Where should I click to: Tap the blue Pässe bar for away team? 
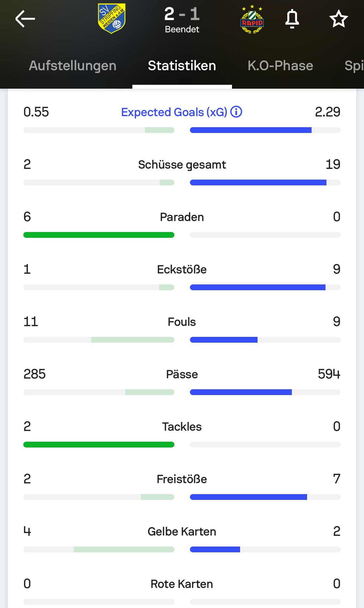pyautogui.click(x=241, y=392)
